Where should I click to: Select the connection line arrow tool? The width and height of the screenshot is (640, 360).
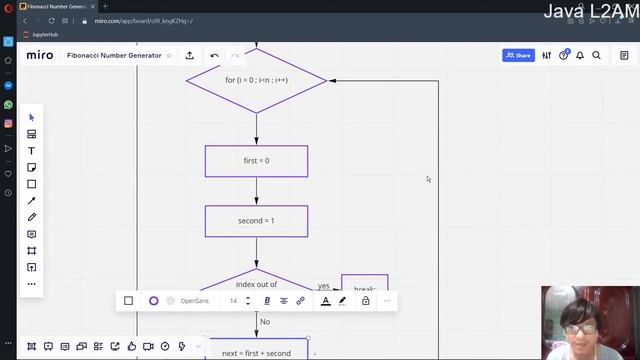(x=31, y=201)
